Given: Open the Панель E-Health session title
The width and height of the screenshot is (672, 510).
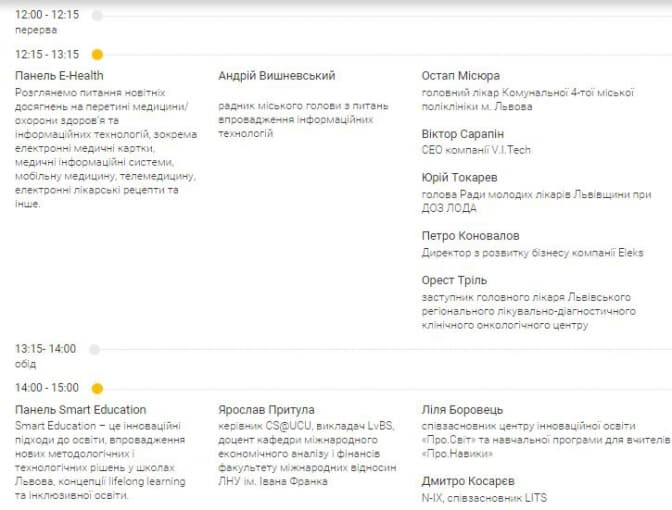Looking at the screenshot, I should [60, 76].
